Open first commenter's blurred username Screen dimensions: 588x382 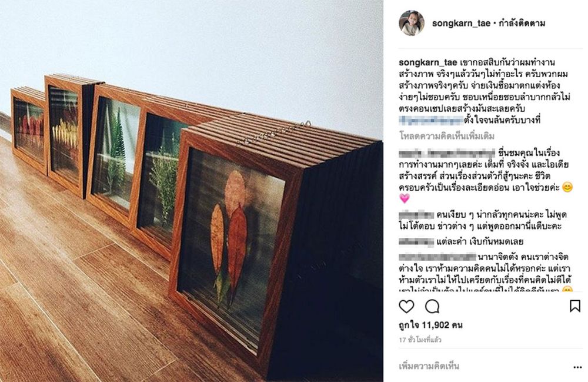pos(447,153)
